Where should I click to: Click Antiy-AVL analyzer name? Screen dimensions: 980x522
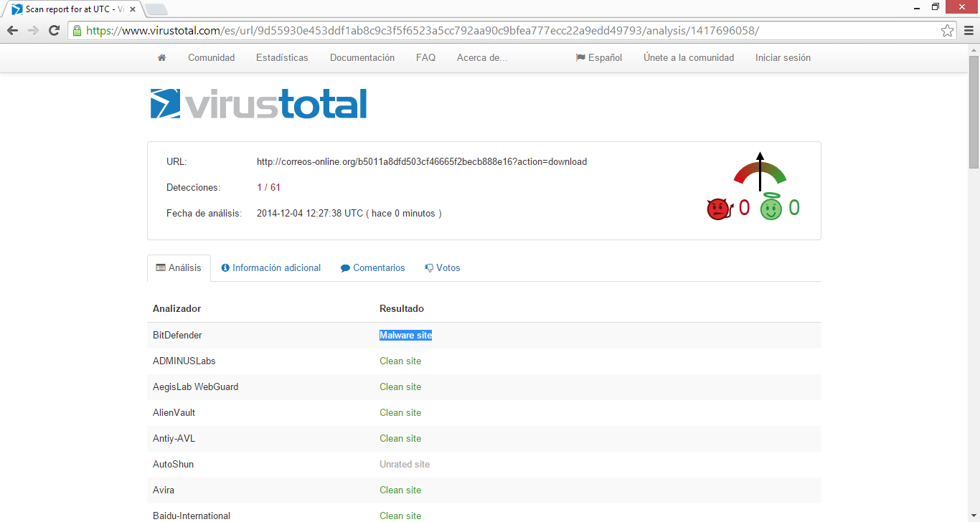coord(174,438)
